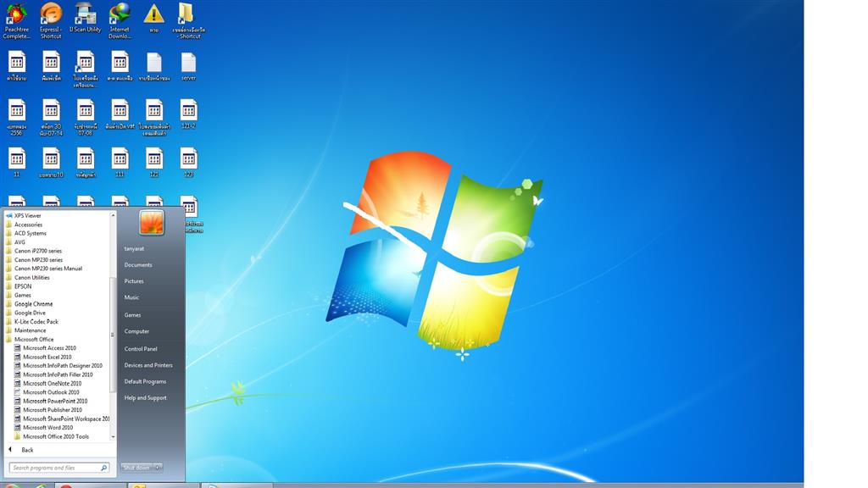The width and height of the screenshot is (868, 488).
Task: Open Control Panel
Action: (141, 349)
